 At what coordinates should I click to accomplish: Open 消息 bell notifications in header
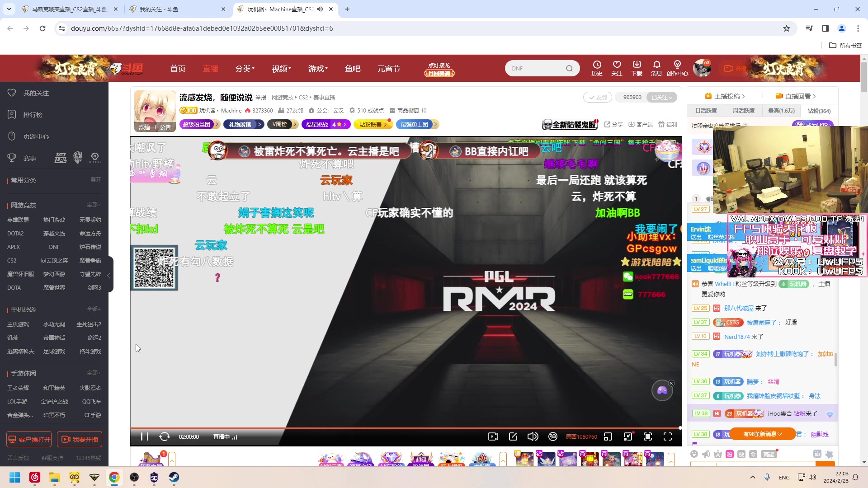[657, 68]
